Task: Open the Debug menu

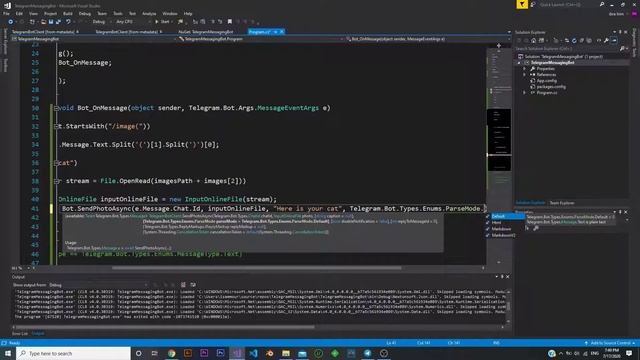Action: point(84,13)
